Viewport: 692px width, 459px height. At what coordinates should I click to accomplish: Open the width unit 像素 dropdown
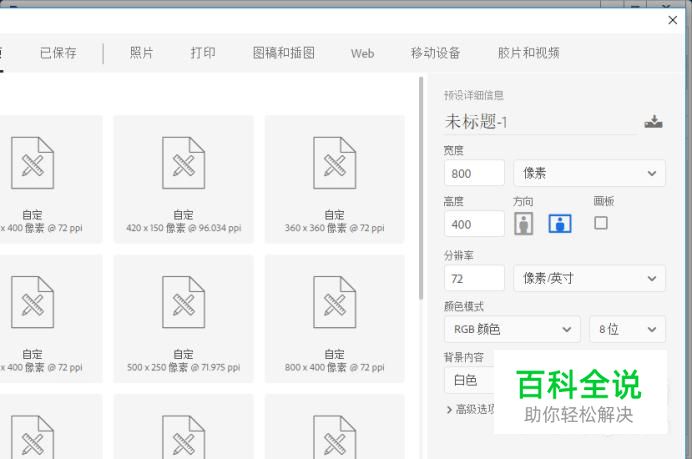click(589, 173)
